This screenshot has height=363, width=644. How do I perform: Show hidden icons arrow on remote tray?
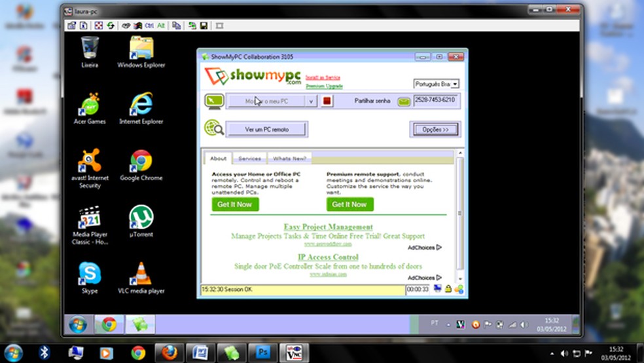click(448, 324)
